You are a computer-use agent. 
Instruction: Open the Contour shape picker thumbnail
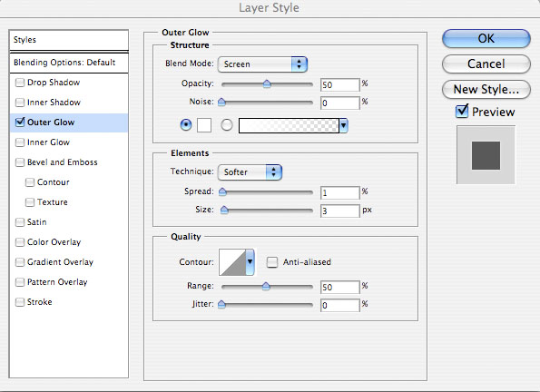coord(232,262)
